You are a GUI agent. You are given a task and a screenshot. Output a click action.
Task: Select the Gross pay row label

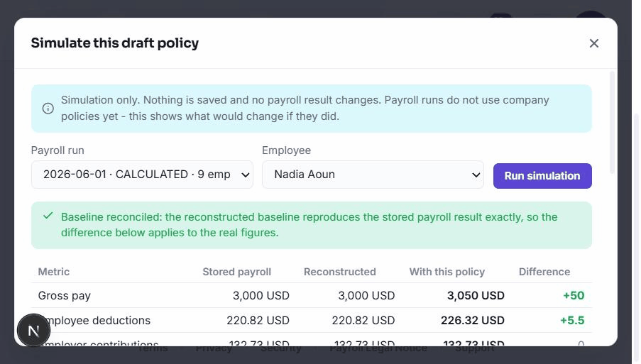point(64,295)
